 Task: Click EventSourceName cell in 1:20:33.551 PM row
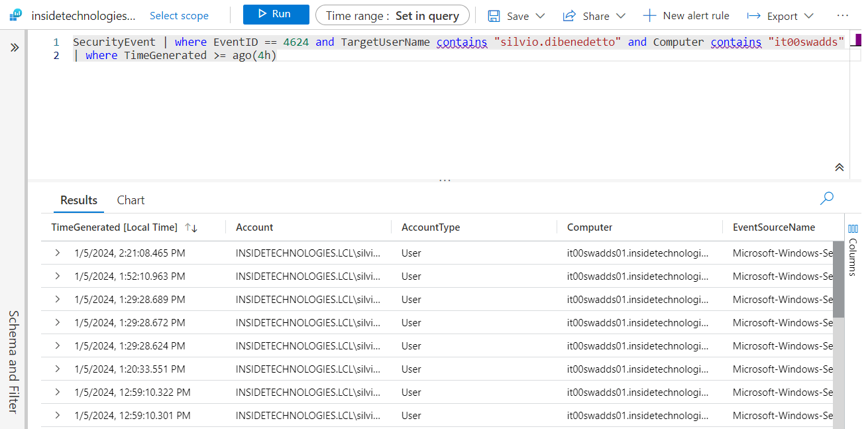783,369
